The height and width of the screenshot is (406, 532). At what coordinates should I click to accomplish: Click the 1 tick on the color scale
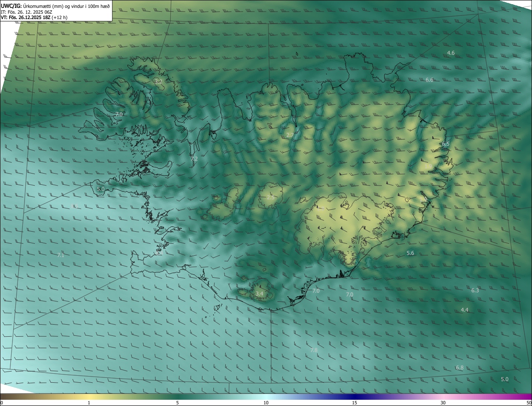(89, 403)
